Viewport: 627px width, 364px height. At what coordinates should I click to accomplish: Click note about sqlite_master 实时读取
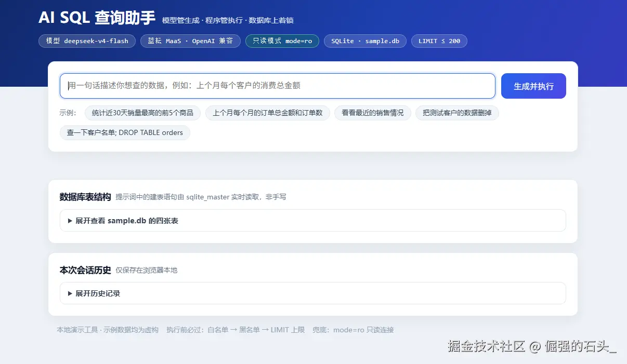pos(201,197)
